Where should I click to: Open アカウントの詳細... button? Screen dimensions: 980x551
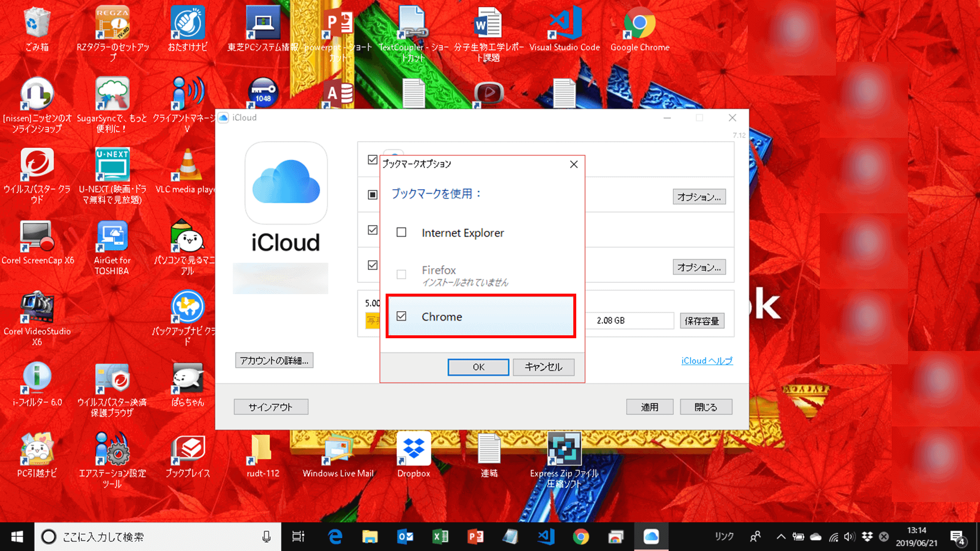(274, 361)
